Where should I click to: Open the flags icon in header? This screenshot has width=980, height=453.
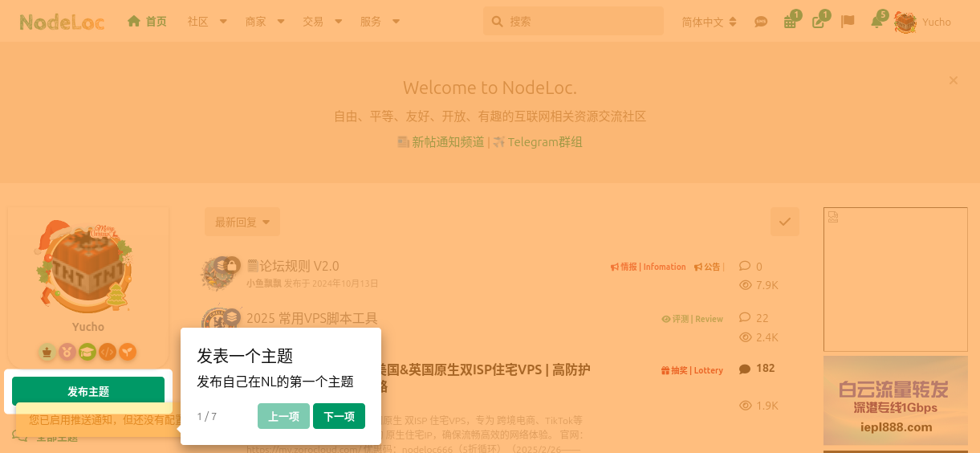tap(848, 22)
